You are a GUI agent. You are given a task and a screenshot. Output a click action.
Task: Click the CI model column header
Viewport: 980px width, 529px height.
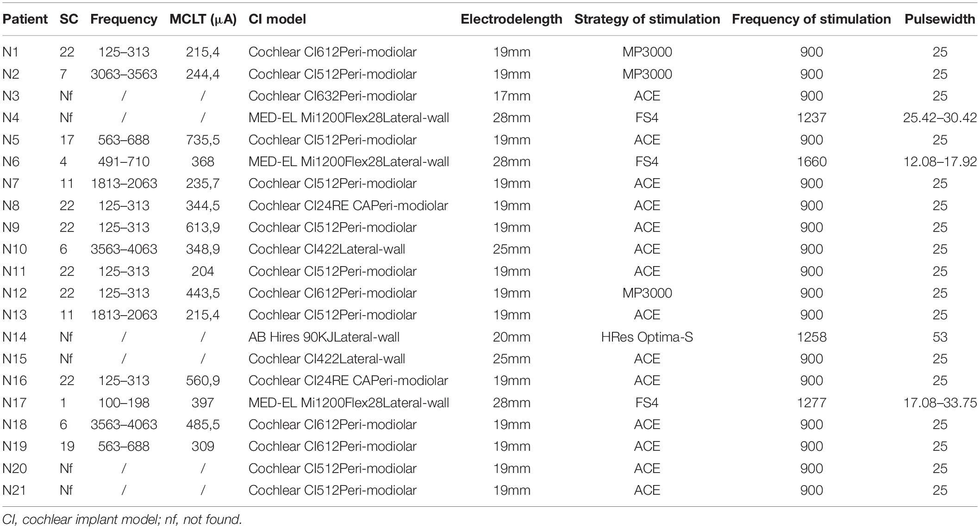[x=277, y=19]
